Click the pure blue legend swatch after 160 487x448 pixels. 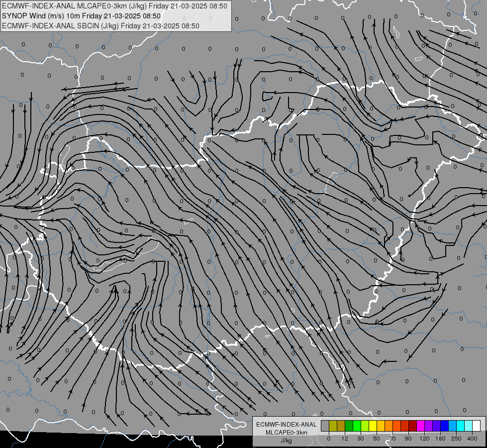444,426
